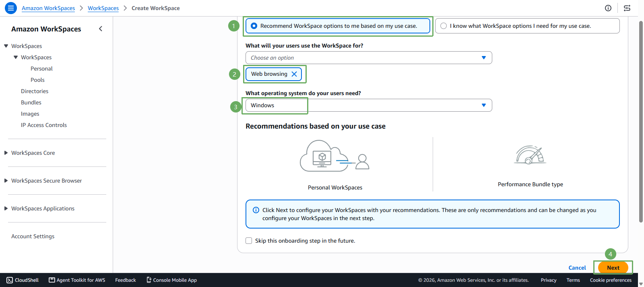
Task: Click the Cancel link
Action: coord(577,268)
